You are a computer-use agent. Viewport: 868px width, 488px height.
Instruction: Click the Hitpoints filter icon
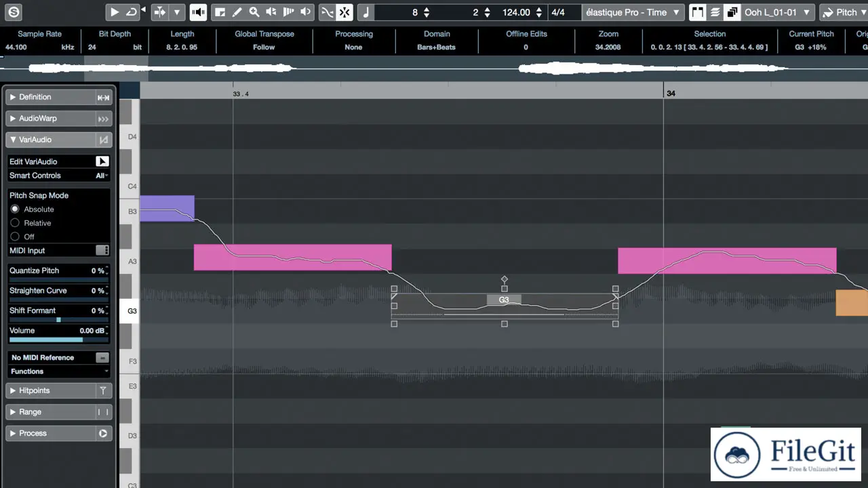coord(103,390)
